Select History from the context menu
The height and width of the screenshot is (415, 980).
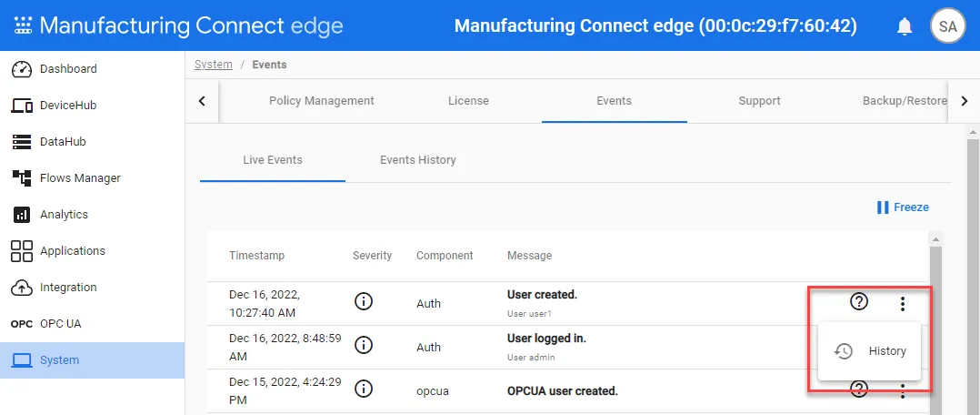point(869,351)
